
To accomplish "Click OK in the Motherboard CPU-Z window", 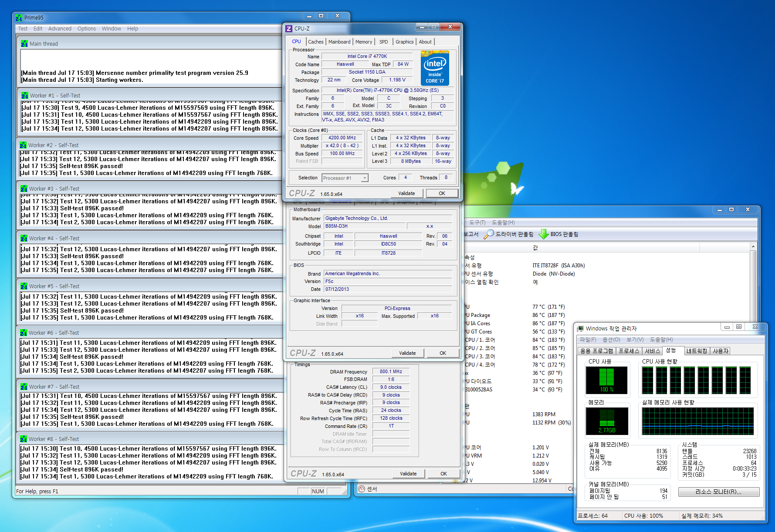I will [443, 353].
